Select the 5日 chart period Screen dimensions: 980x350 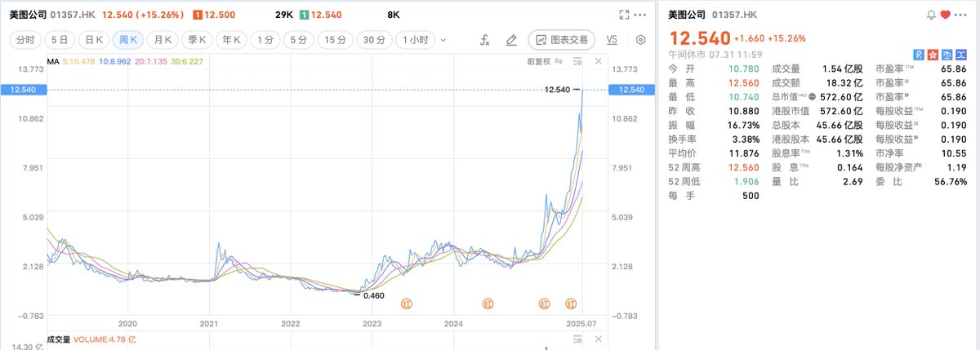(x=60, y=39)
